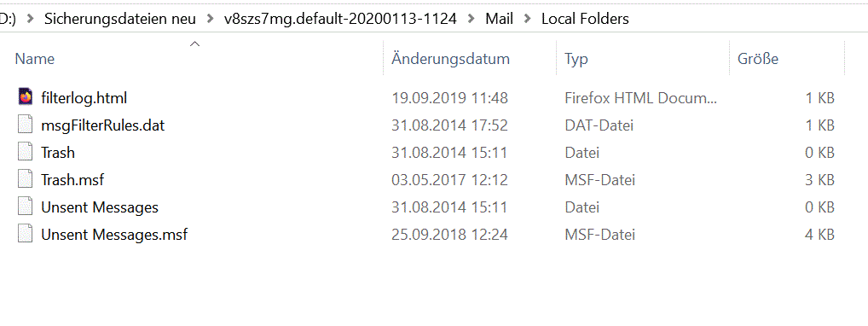Toggle sort direction arrow above Name column
Screen dimensions: 868x326
194,44
